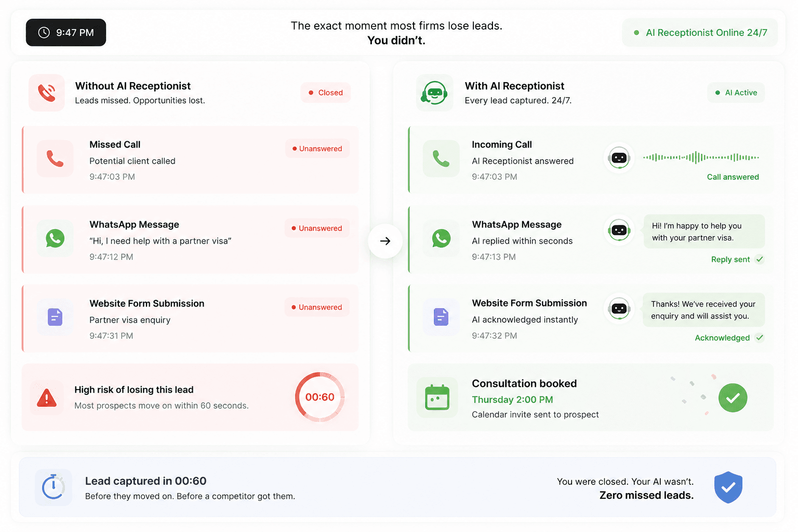
Task: Click WhatsApp icon in AI replied card
Action: 441,238
